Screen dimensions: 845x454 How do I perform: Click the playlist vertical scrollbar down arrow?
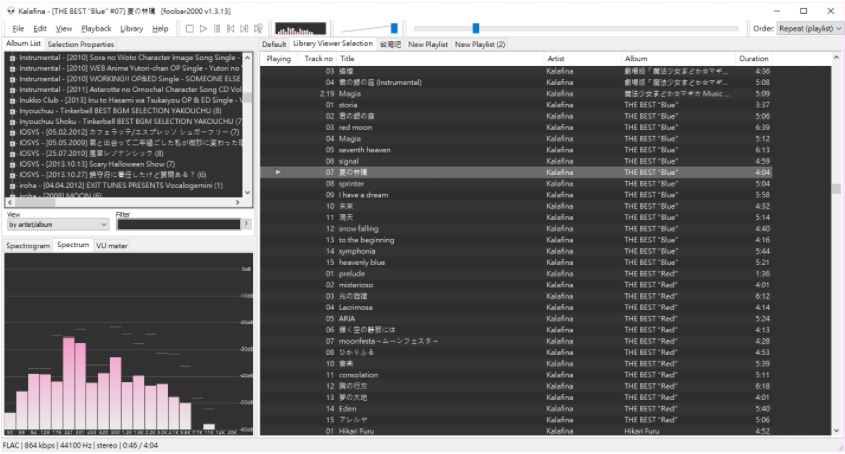click(836, 430)
